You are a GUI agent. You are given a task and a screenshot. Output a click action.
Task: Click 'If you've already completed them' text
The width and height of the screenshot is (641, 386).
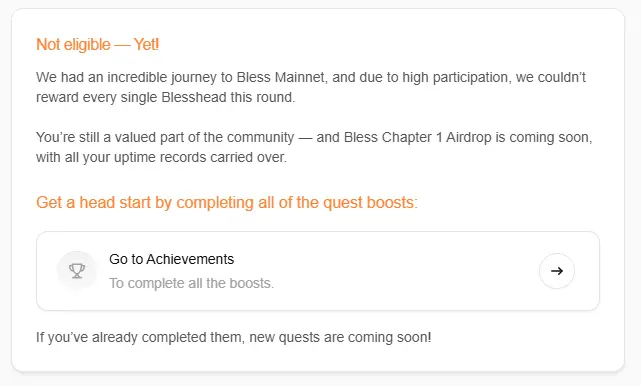click(x=141, y=337)
